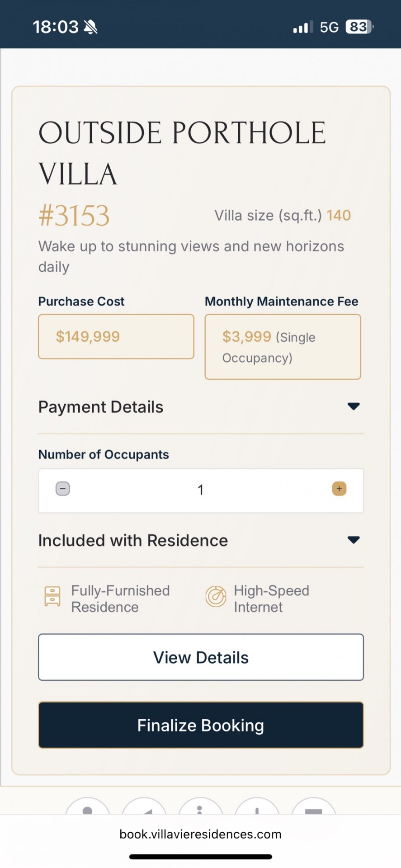Click the occupants count field showing 1
Screen dimensions: 401x868
[200, 490]
